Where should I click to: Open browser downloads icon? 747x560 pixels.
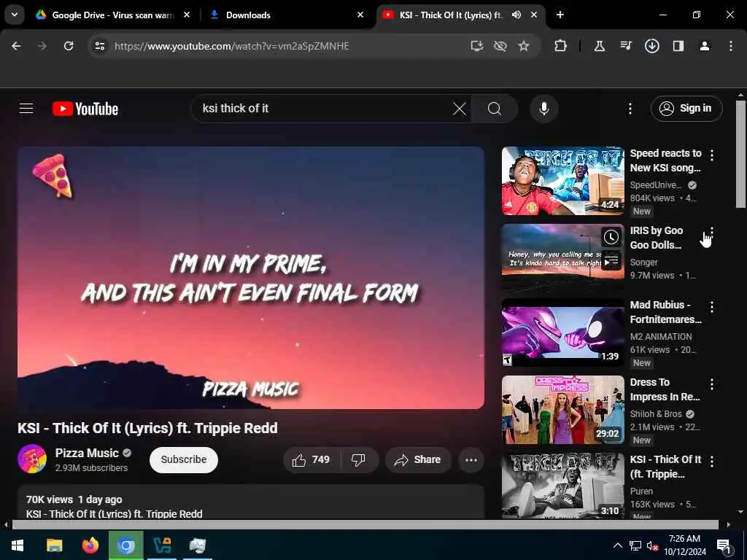(651, 46)
